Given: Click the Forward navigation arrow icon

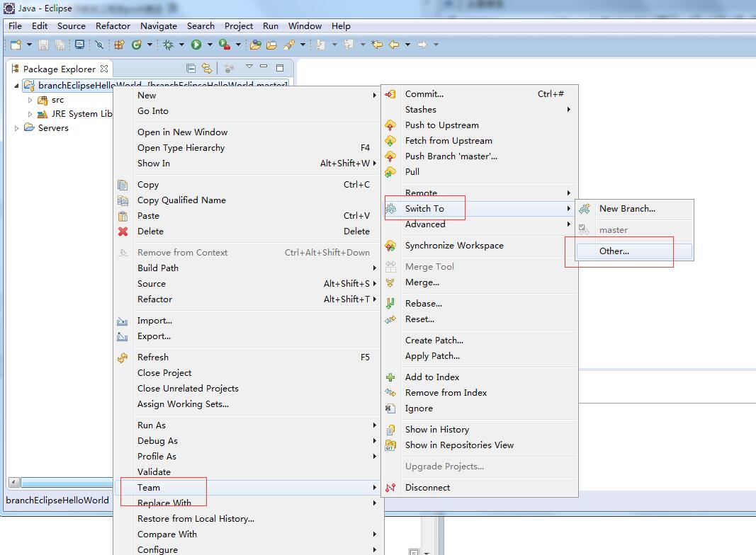Looking at the screenshot, I should coord(422,45).
